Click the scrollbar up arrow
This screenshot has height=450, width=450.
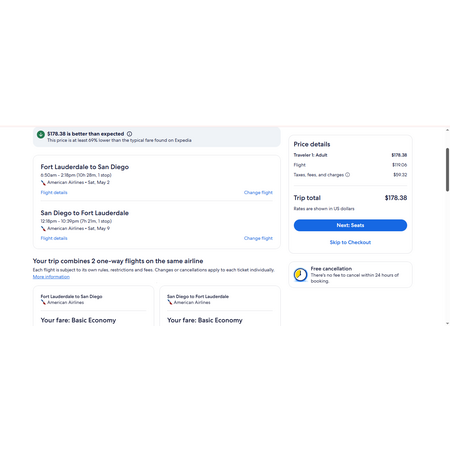pos(447,130)
